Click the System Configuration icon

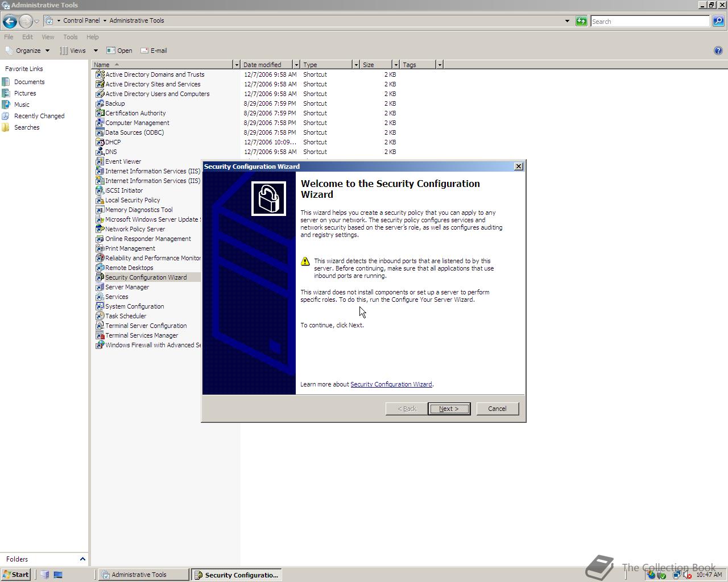click(100, 306)
